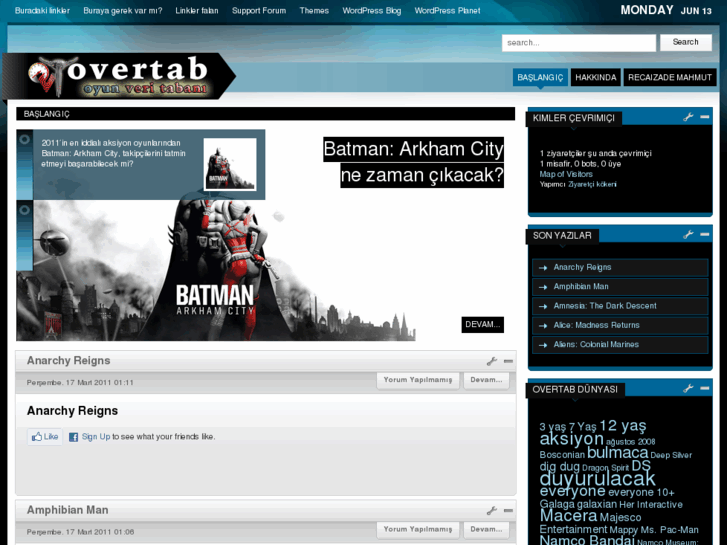Click Amphibian Man post header title
Screen dimensions: 727x545
67,510
